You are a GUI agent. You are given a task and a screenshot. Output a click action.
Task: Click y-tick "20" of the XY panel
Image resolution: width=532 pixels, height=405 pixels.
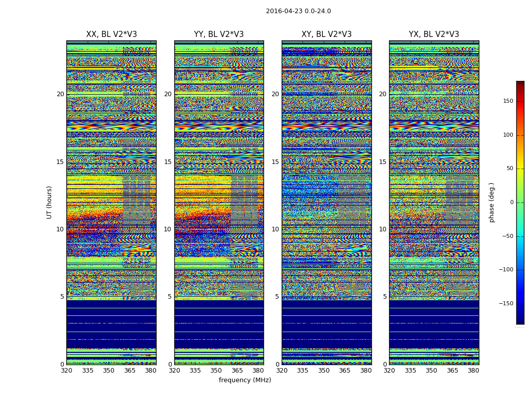pos(276,94)
